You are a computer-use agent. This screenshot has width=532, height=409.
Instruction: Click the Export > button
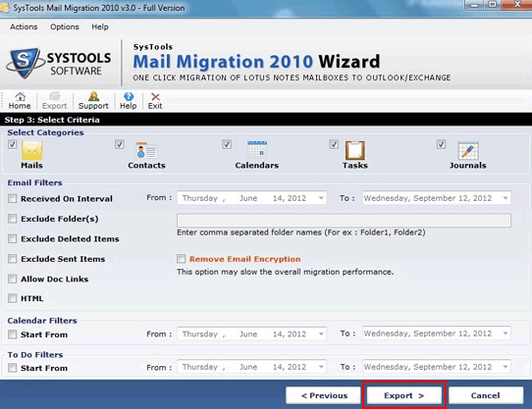tap(404, 395)
